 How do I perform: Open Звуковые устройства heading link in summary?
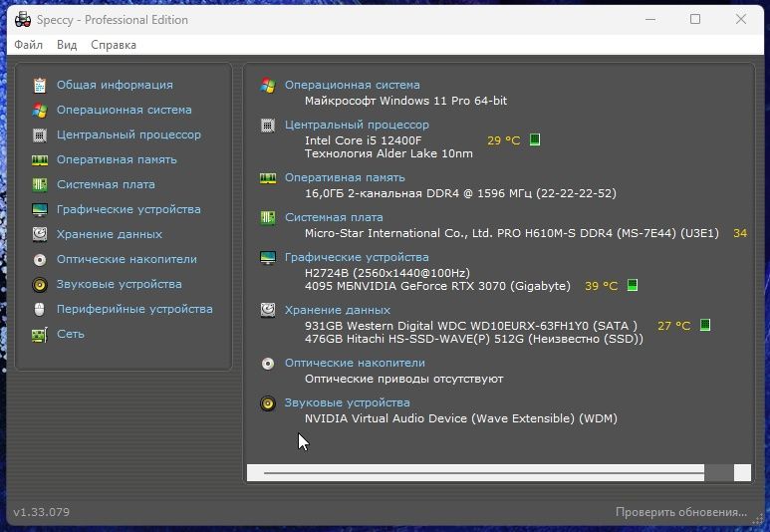pos(348,402)
